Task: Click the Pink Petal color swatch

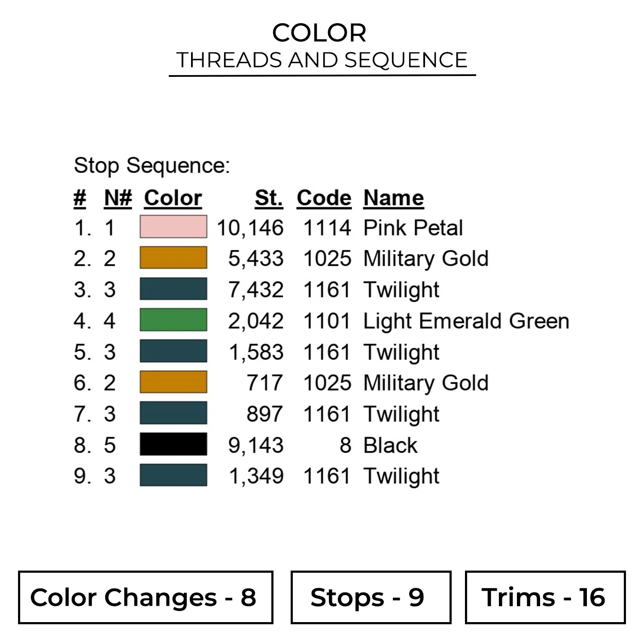Action: point(173,227)
